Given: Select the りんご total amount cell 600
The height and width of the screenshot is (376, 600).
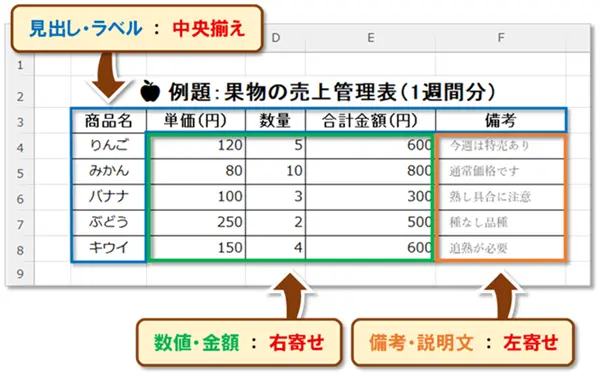Looking at the screenshot, I should pos(370,146).
